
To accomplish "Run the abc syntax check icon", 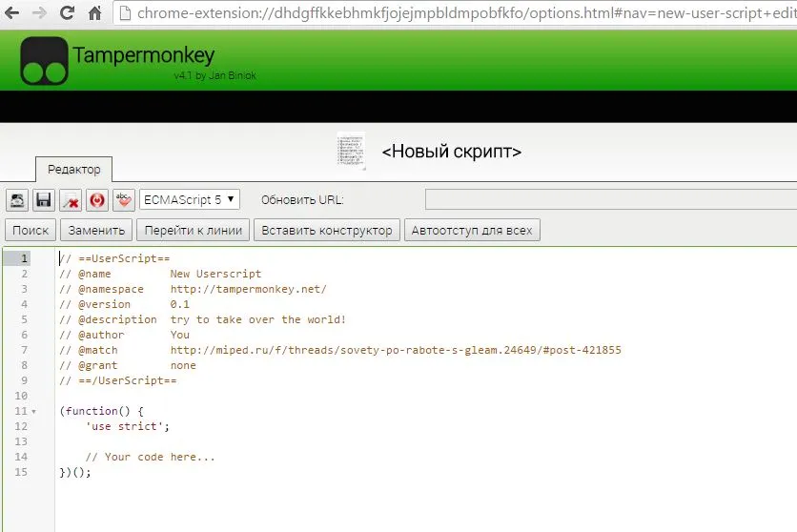I will [x=124, y=200].
